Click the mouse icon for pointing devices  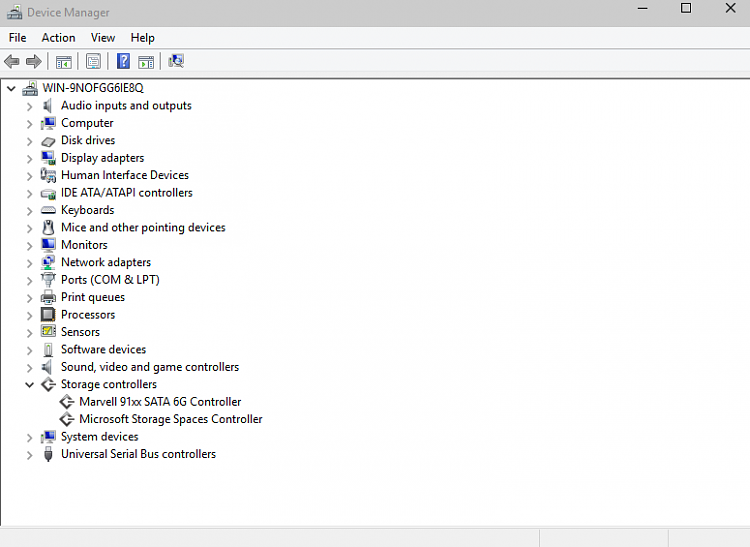click(48, 228)
